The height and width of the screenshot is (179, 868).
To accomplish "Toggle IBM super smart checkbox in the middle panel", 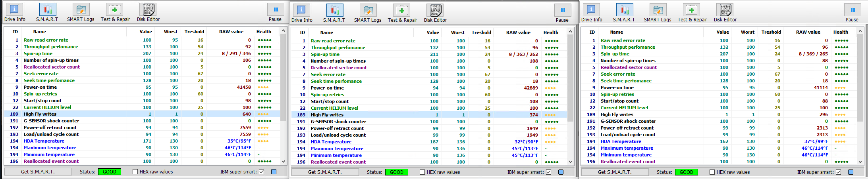I will click(548, 172).
